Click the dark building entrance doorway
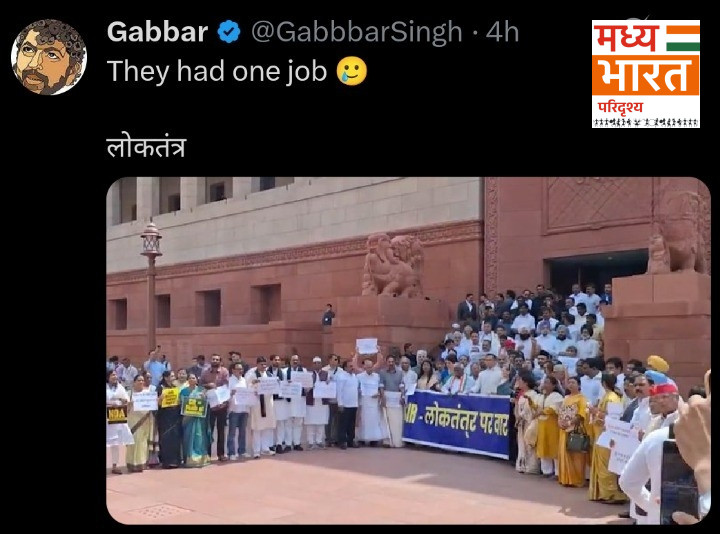720x534 pixels. click(x=596, y=271)
